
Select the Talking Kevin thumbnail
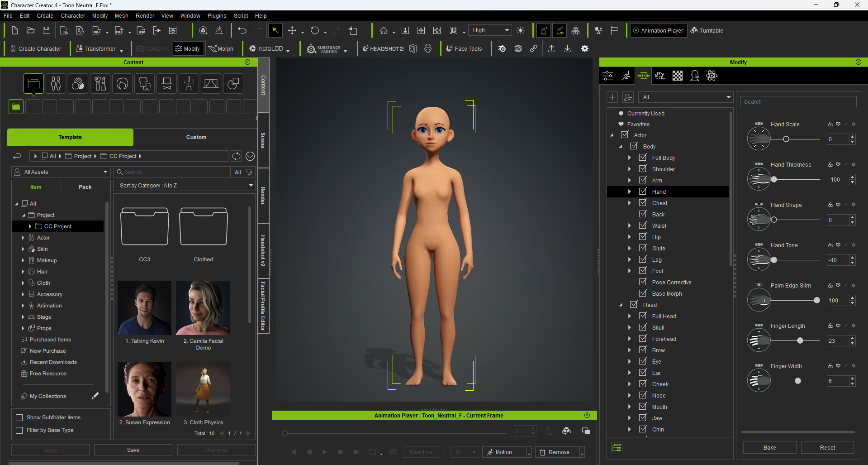[x=145, y=308]
